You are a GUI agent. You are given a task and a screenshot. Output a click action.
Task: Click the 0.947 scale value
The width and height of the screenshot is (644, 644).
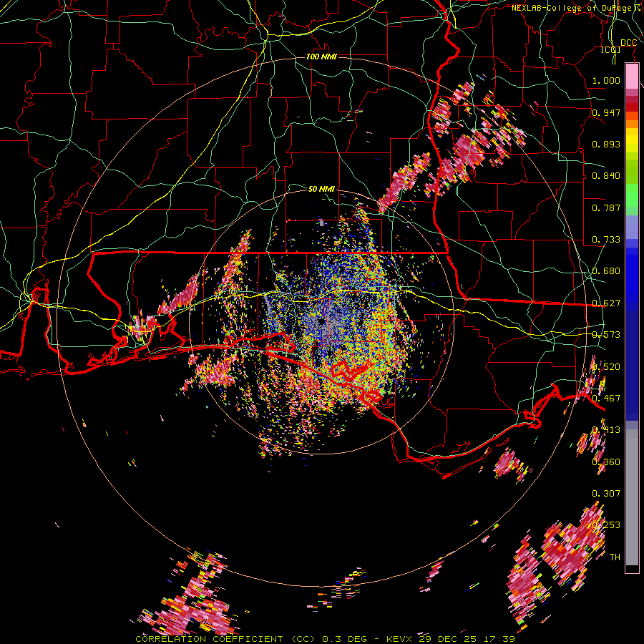[606, 112]
